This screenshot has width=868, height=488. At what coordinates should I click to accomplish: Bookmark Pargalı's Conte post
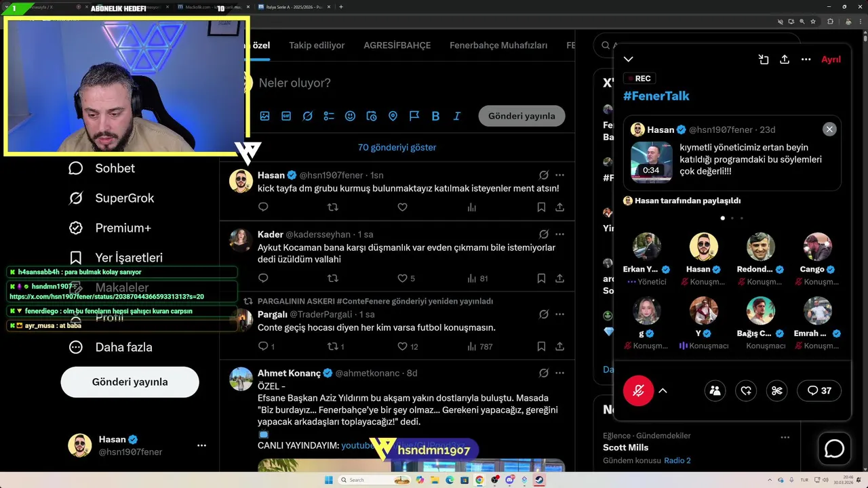(x=541, y=346)
